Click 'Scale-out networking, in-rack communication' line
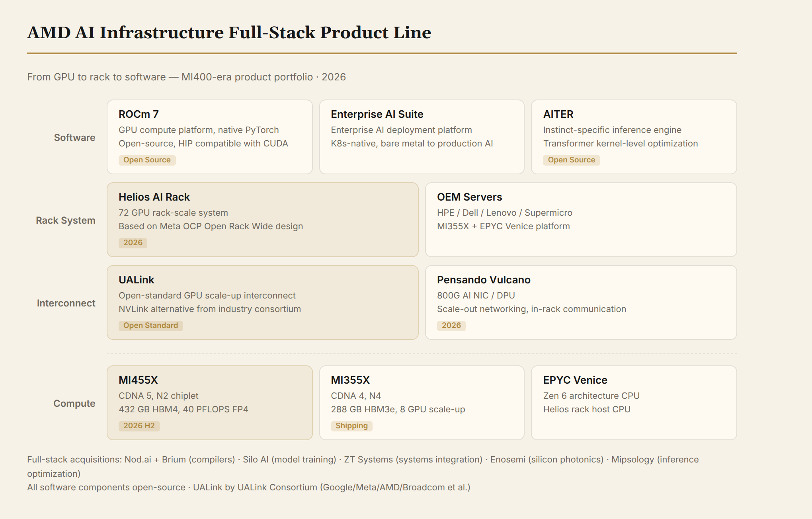 pyautogui.click(x=531, y=309)
